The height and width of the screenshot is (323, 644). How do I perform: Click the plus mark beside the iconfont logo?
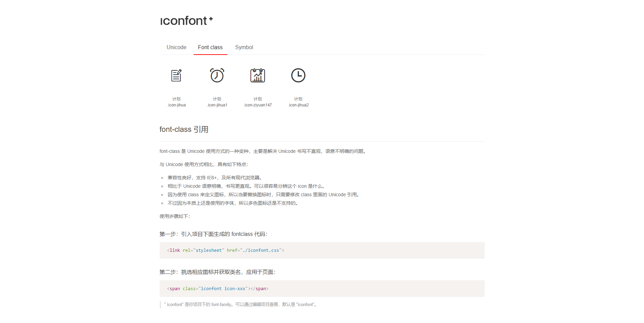pyautogui.click(x=211, y=18)
